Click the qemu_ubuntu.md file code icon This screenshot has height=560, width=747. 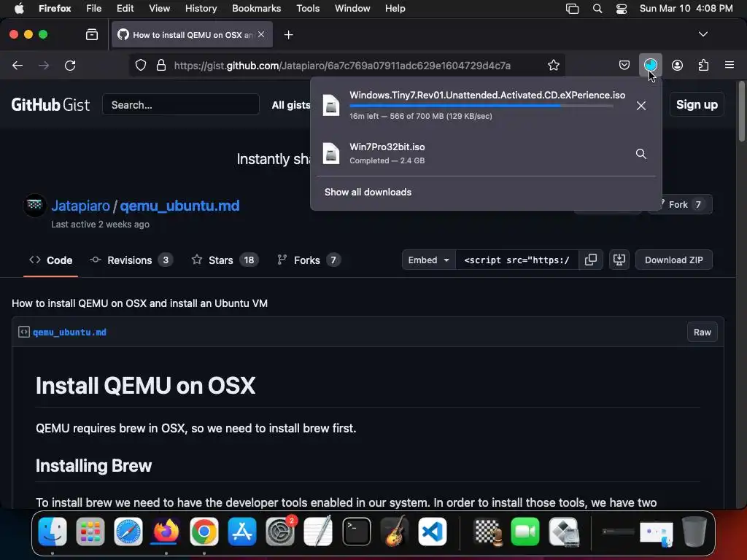[x=24, y=332]
